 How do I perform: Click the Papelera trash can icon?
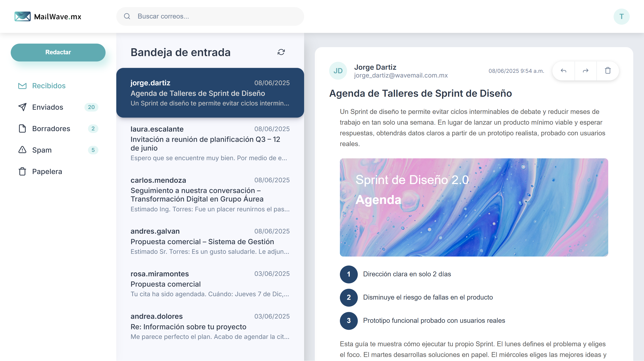[22, 171]
